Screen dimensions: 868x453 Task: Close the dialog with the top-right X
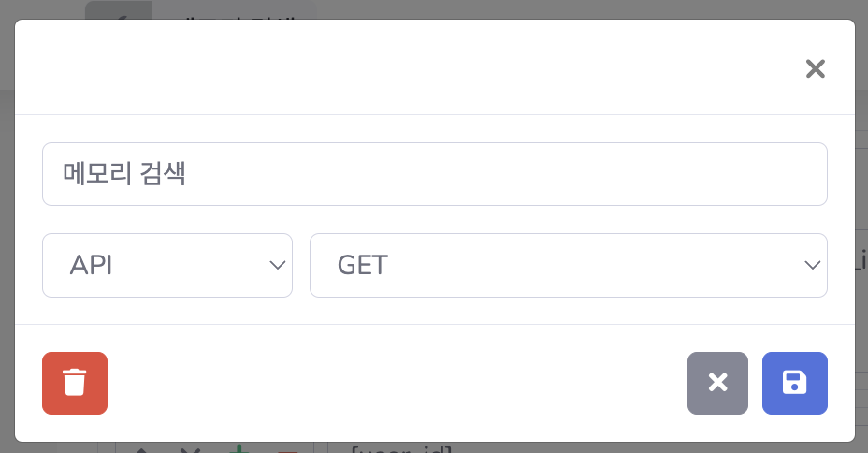[x=816, y=68]
